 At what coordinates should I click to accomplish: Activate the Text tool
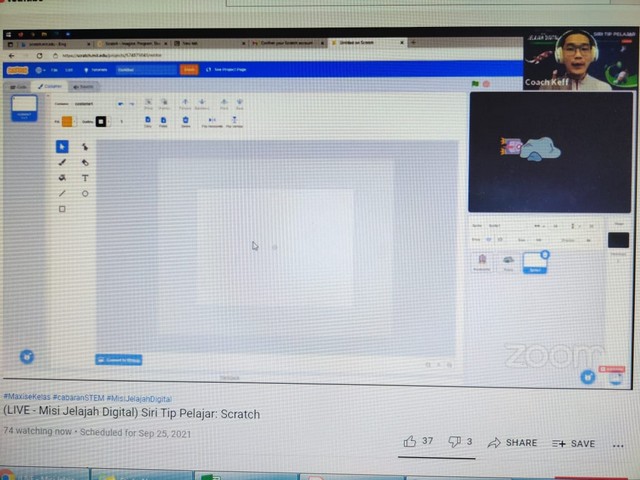pos(85,178)
